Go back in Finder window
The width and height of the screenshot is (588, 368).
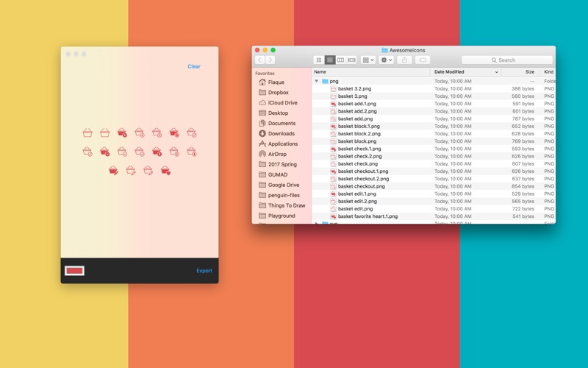[260, 60]
